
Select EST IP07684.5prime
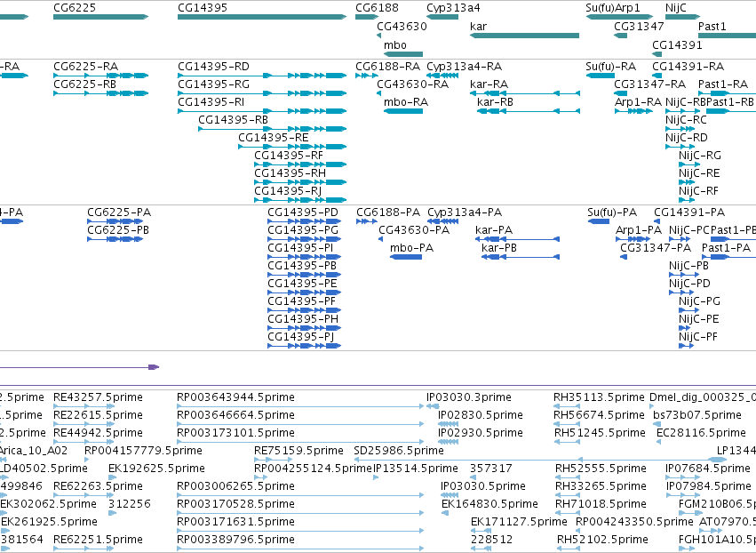708,469
